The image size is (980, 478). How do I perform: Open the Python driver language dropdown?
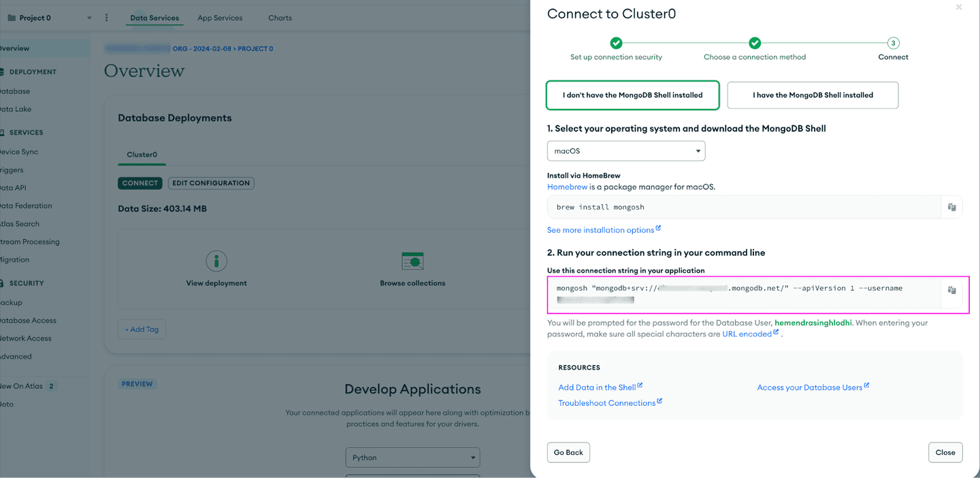click(412, 458)
